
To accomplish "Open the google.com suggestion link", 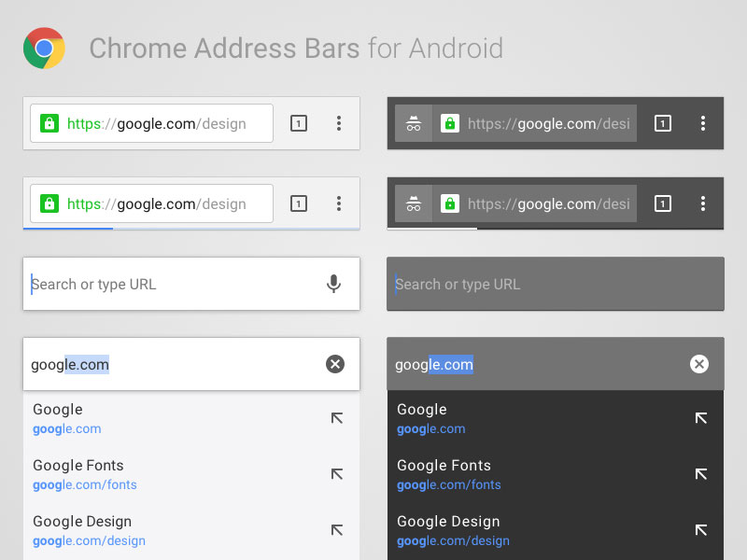I will click(x=66, y=428).
